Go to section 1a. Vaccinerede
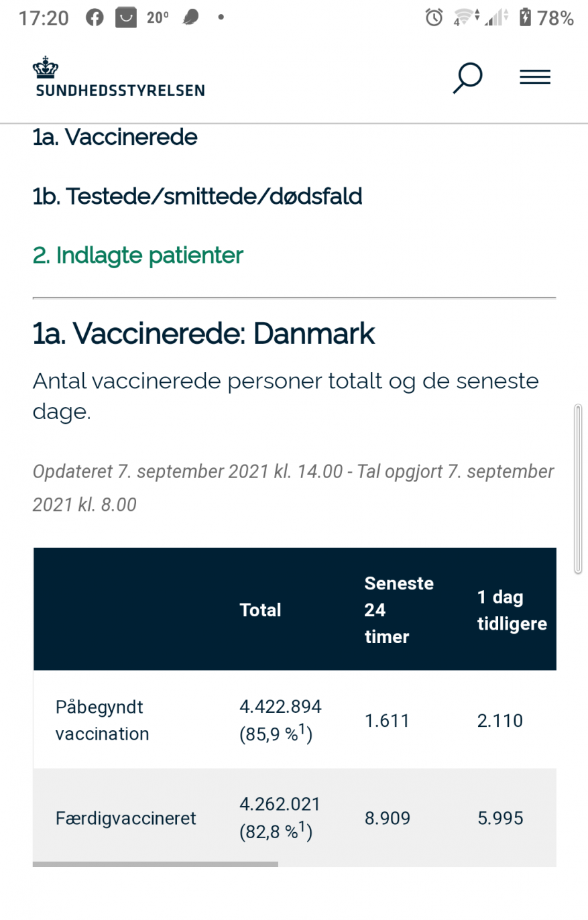The image size is (588, 920). coord(115,137)
